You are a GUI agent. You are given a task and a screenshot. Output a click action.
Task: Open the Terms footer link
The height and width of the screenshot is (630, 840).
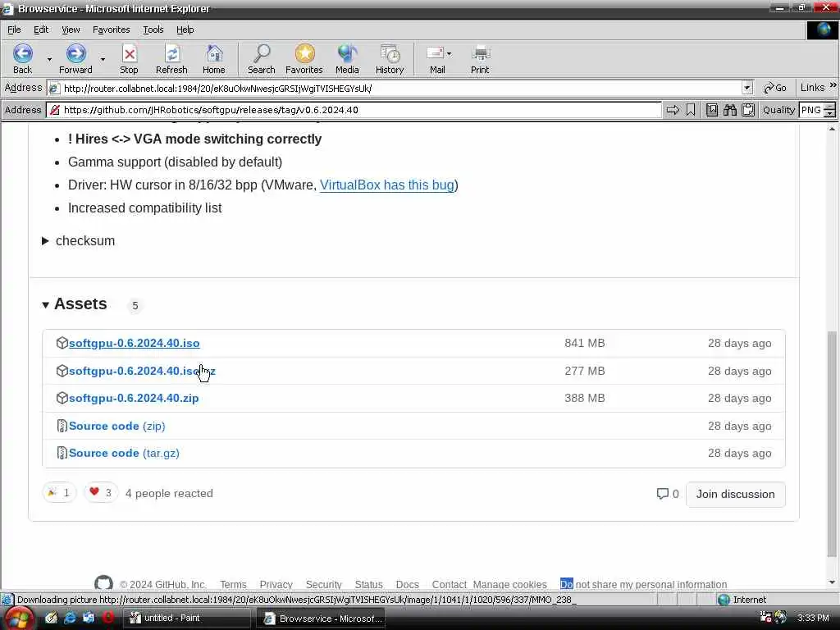[x=233, y=584]
